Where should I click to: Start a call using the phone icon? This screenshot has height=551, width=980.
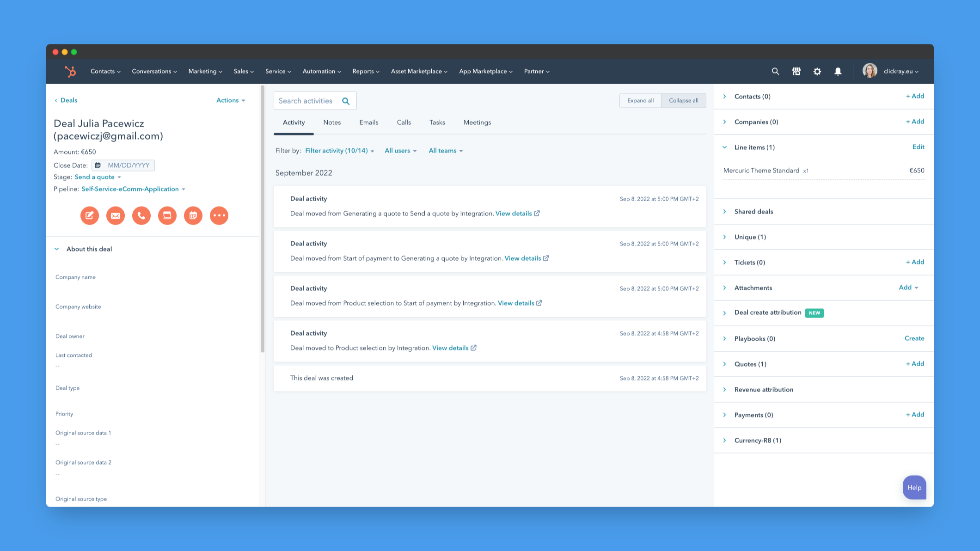(141, 215)
